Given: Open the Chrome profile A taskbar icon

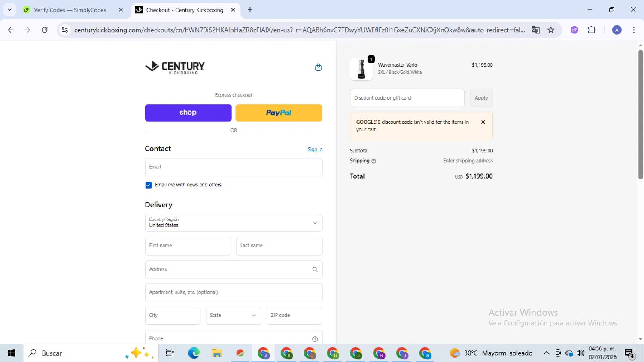Looking at the screenshot, I should pyautogui.click(x=263, y=353).
